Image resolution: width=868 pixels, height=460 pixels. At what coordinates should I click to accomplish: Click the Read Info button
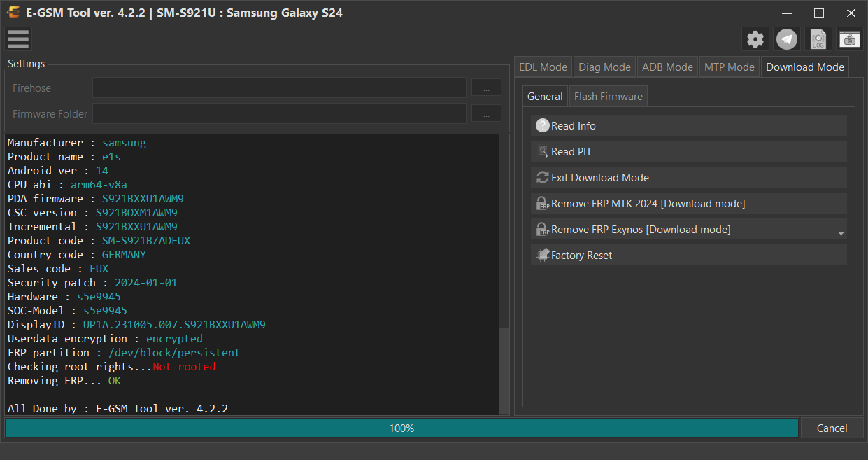click(x=688, y=126)
